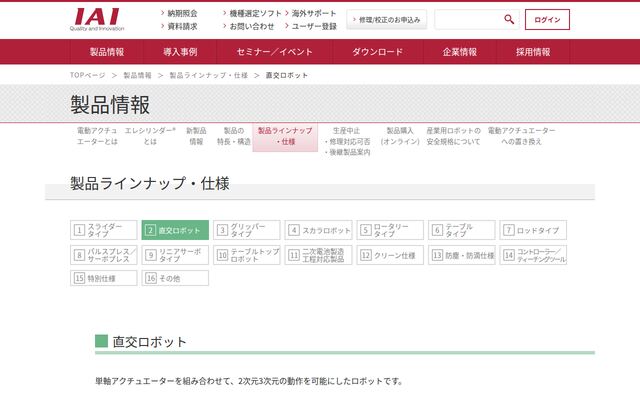Choose category 14 コントローラー/ティーチングツール
This screenshot has height=400, width=640.
[x=533, y=255]
